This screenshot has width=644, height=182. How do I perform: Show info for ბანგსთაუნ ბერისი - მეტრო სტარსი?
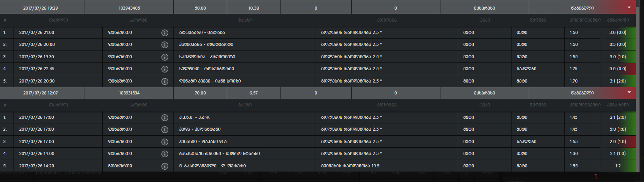[x=165, y=154]
